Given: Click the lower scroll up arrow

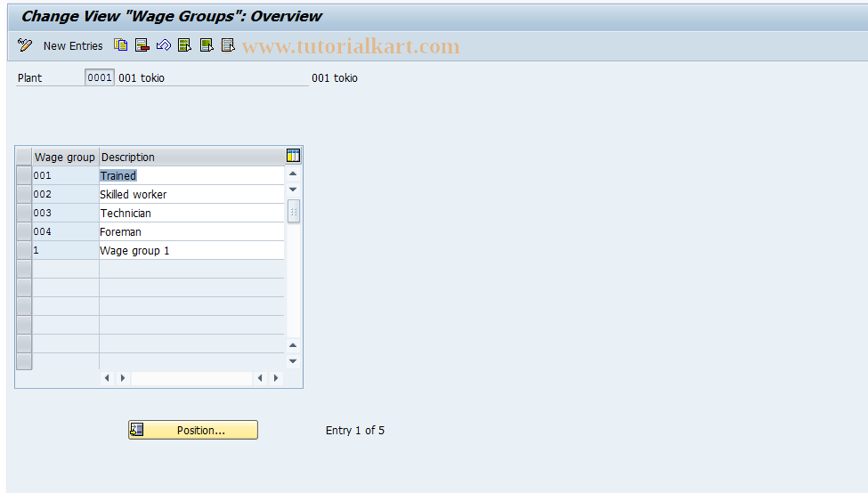Looking at the screenshot, I should pyautogui.click(x=294, y=345).
